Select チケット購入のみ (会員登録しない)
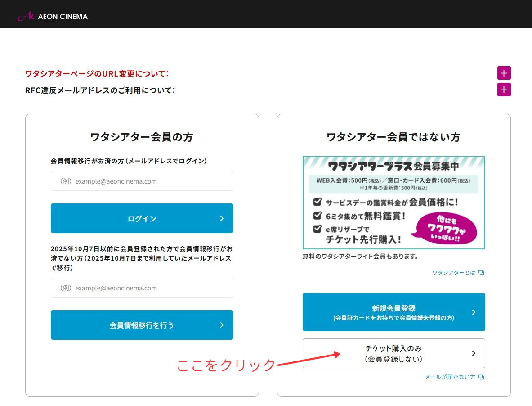The height and width of the screenshot is (406, 532). pyautogui.click(x=393, y=353)
